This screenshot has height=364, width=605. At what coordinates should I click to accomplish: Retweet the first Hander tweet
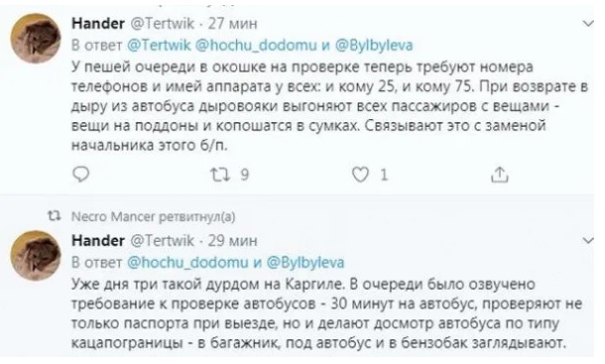(220, 175)
